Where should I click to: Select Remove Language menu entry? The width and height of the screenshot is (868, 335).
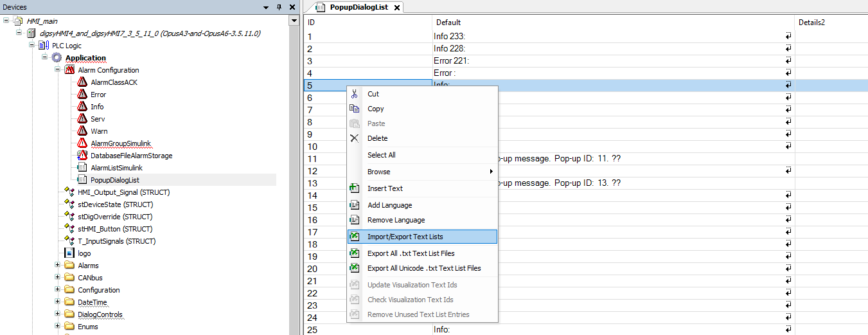tap(422, 220)
